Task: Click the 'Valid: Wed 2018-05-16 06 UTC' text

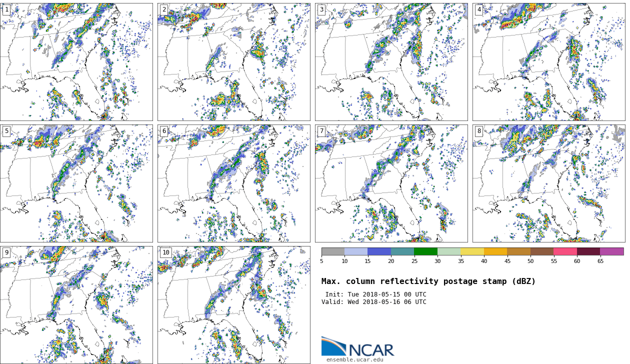Action: tap(374, 302)
